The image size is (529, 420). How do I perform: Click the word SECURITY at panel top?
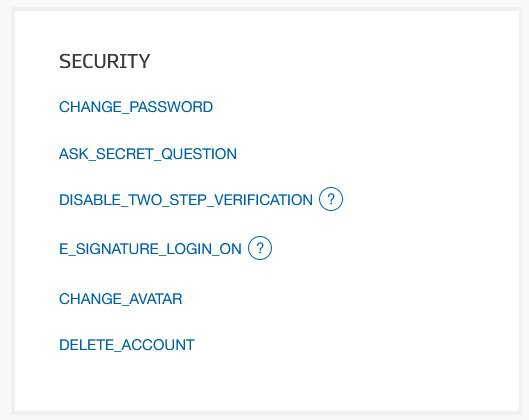(x=105, y=61)
